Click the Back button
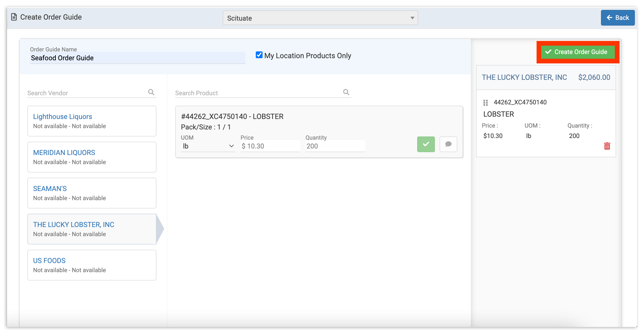This screenshot has width=644, height=334. point(618,17)
